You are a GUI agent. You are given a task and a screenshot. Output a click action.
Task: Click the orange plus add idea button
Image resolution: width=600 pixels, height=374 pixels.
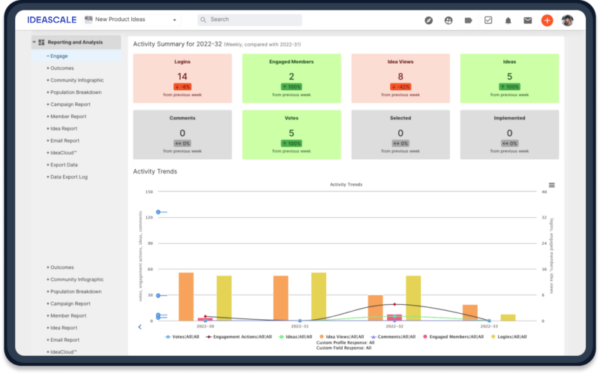point(547,20)
